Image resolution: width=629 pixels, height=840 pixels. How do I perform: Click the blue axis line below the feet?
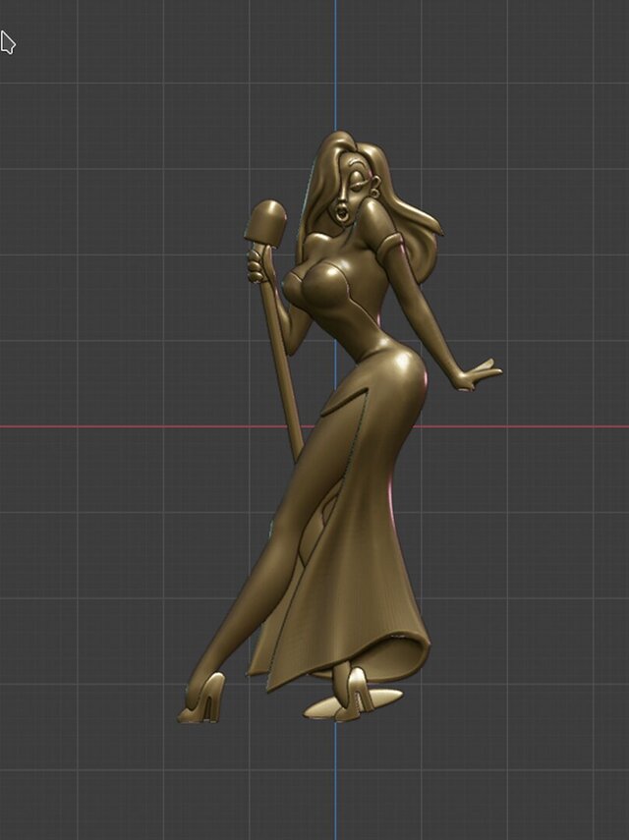[335, 786]
